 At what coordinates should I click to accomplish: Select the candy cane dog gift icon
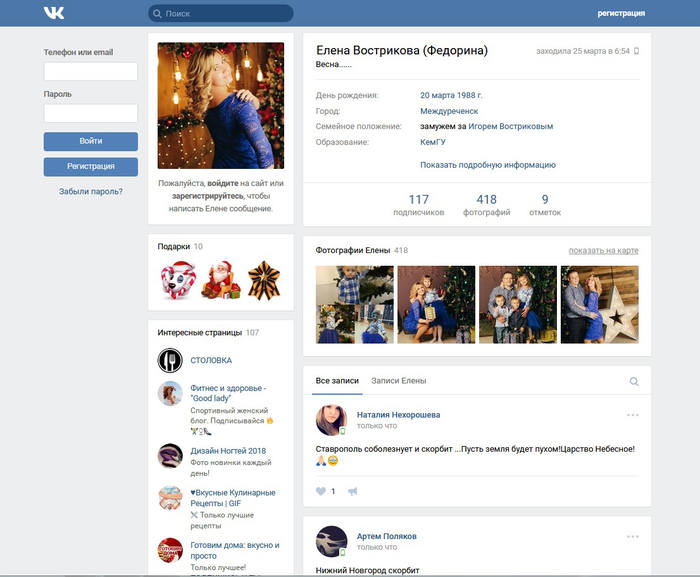point(178,280)
